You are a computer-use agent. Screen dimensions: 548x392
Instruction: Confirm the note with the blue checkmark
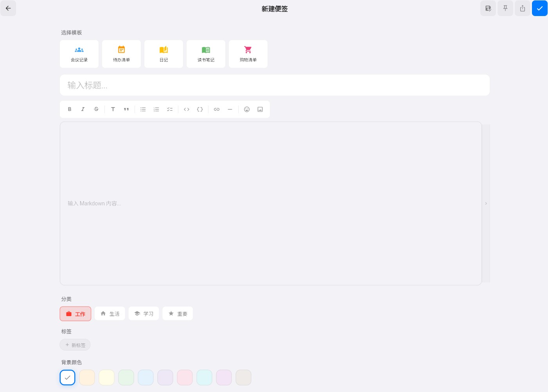[540, 8]
